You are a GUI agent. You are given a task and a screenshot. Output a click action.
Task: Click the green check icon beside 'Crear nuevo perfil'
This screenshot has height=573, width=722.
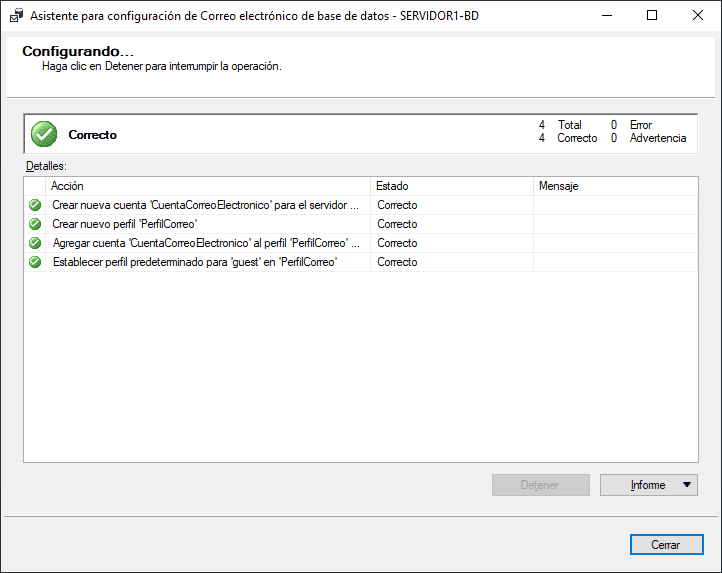pos(35,224)
